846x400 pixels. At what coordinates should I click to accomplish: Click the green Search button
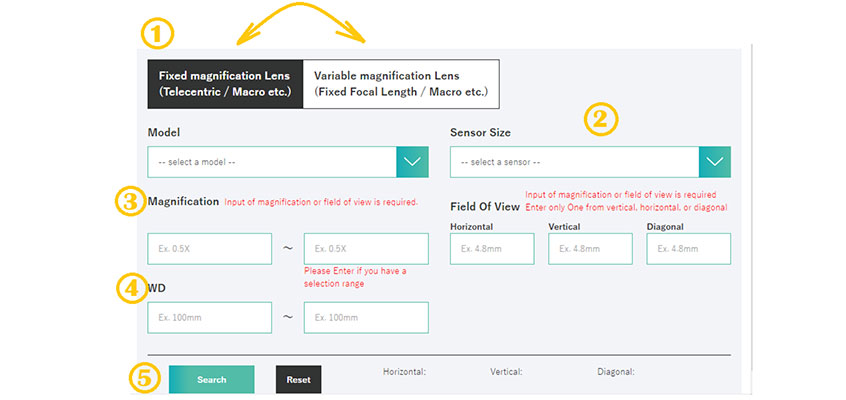pos(212,379)
